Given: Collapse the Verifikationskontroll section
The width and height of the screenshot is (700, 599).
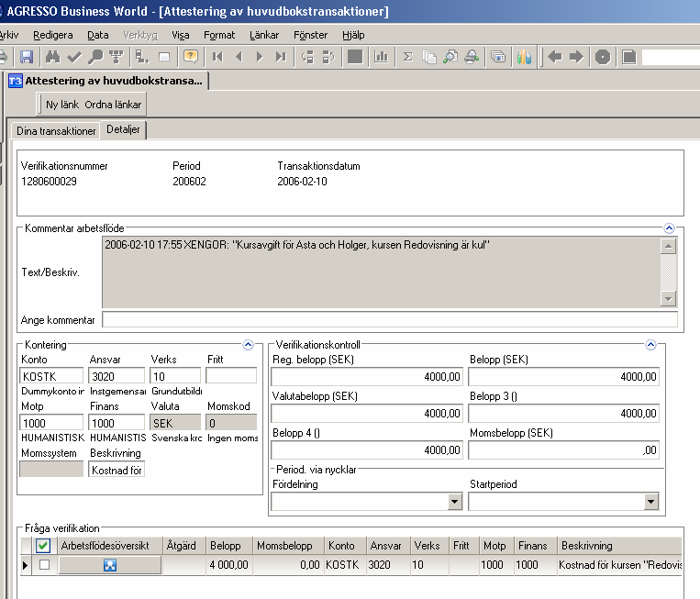Looking at the screenshot, I should (650, 345).
